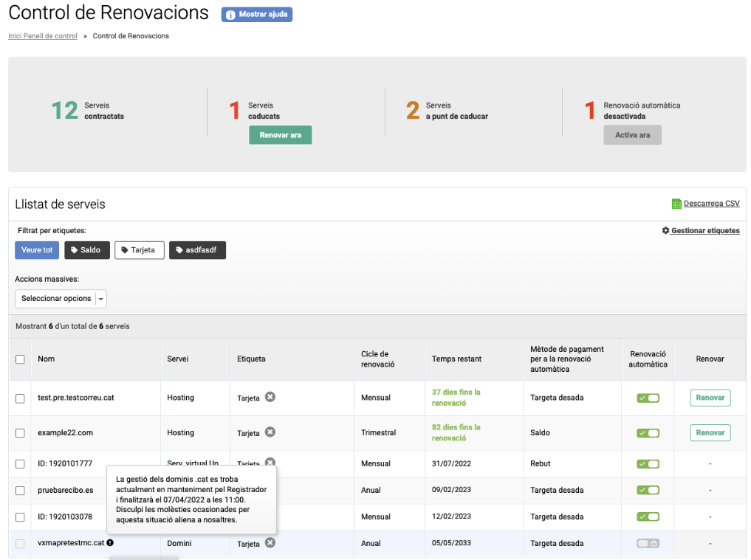Remove Tarjeta tag from vxmapretestmc.cat row
Image resolution: width=751 pixels, height=560 pixels.
[270, 543]
